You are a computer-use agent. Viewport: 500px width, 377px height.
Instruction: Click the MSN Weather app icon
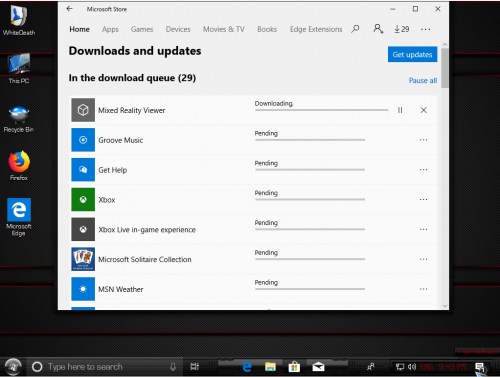pos(83,289)
